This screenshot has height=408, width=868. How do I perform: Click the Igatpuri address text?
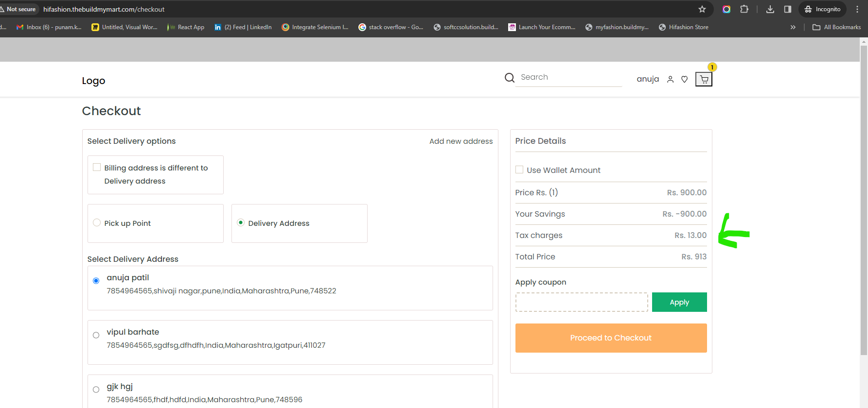216,345
